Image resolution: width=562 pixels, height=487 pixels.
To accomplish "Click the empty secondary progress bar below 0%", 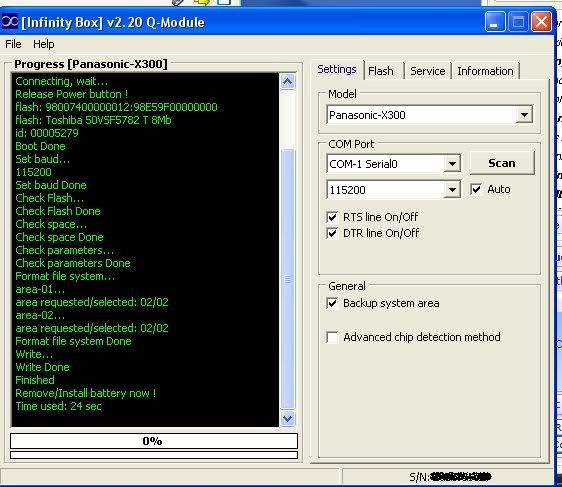I will [154, 455].
